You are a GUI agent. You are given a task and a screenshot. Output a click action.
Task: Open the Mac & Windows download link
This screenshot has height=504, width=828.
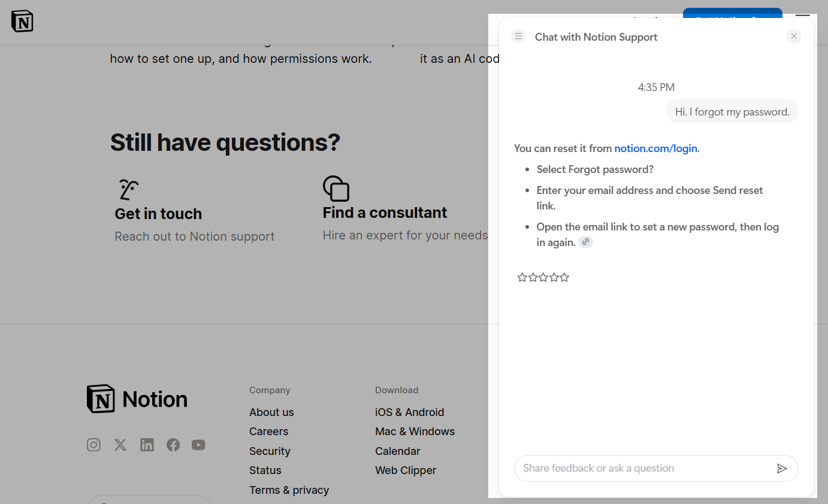[415, 432]
